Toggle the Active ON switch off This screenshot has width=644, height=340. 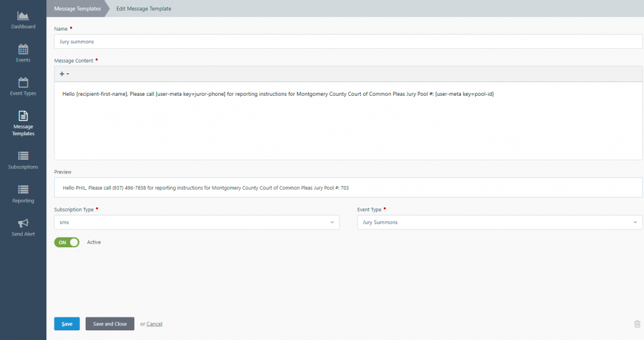click(67, 242)
